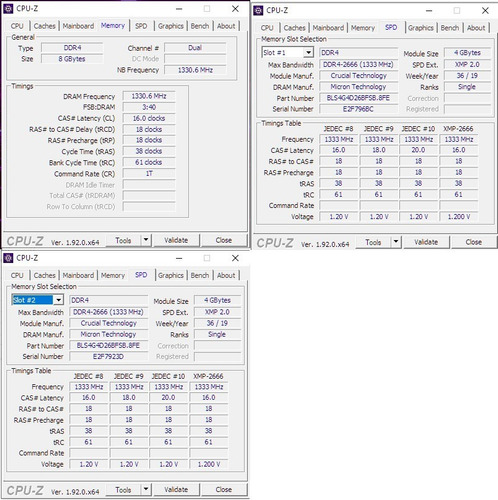Open Memory tab in the Slot #1 SPD window
Image resolution: width=498 pixels, height=500 pixels.
pos(363,28)
